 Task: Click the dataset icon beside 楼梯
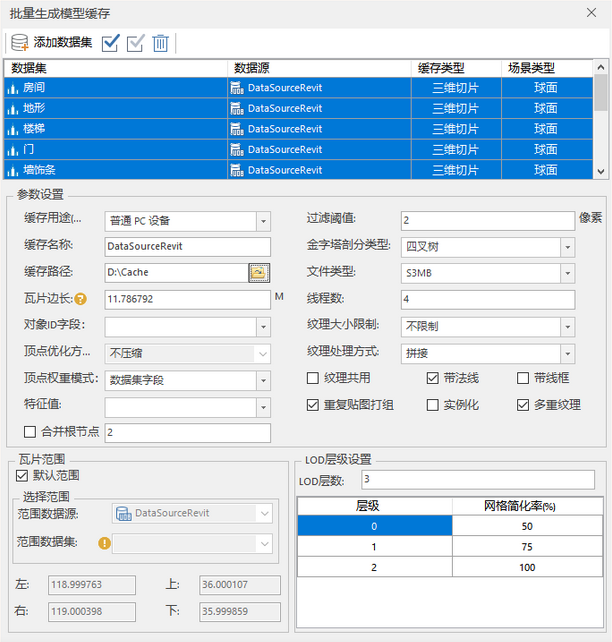pos(13,129)
